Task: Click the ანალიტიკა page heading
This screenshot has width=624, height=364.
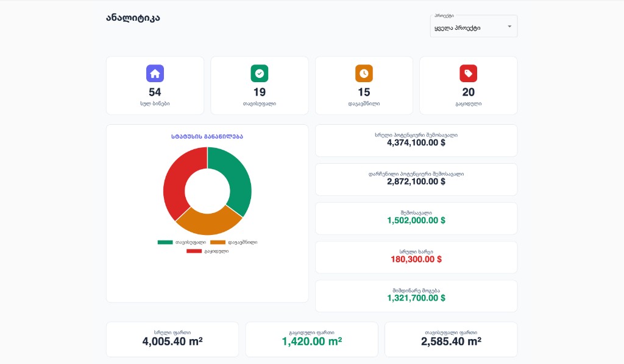Action: coord(133,18)
